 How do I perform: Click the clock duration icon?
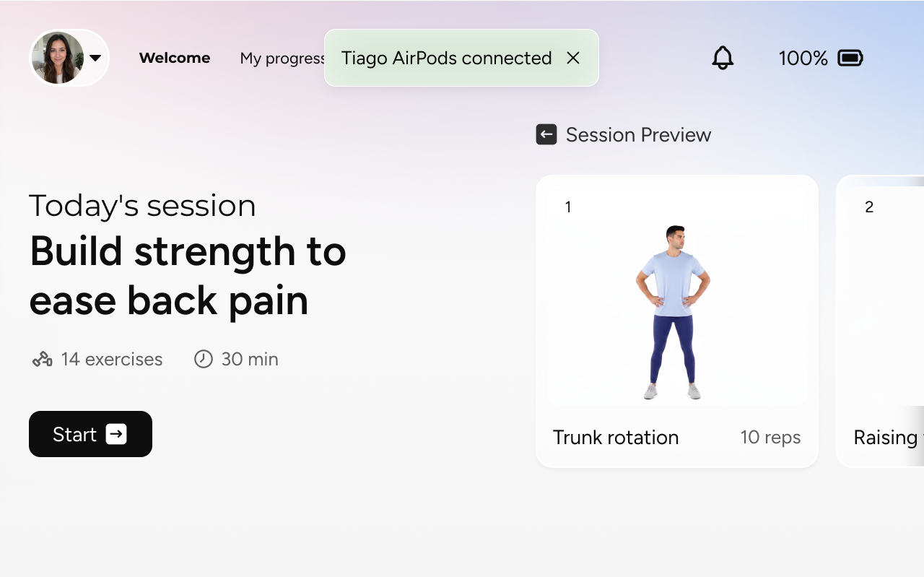pos(204,359)
